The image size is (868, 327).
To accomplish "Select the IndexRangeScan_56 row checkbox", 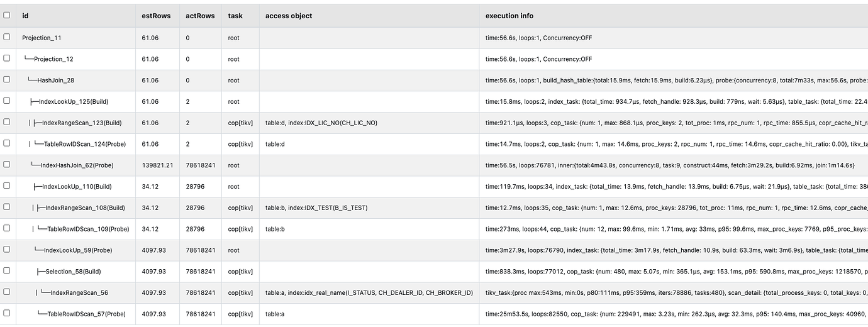I will [7, 292].
